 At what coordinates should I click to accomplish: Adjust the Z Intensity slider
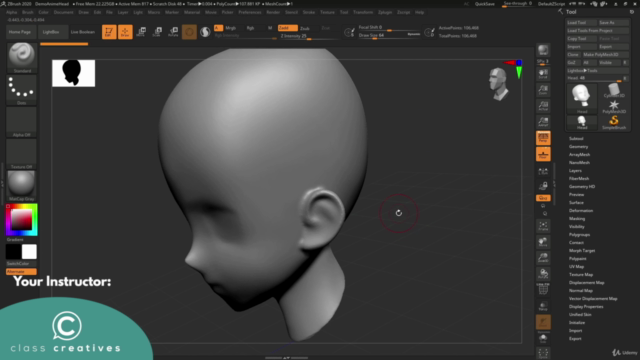coord(309,36)
